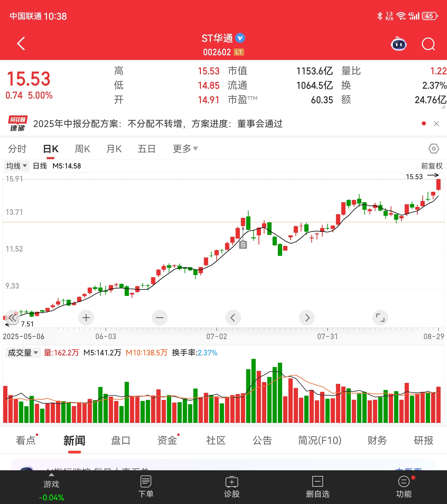Open 新闻 news tab
The height and width of the screenshot is (504, 447).
(74, 440)
